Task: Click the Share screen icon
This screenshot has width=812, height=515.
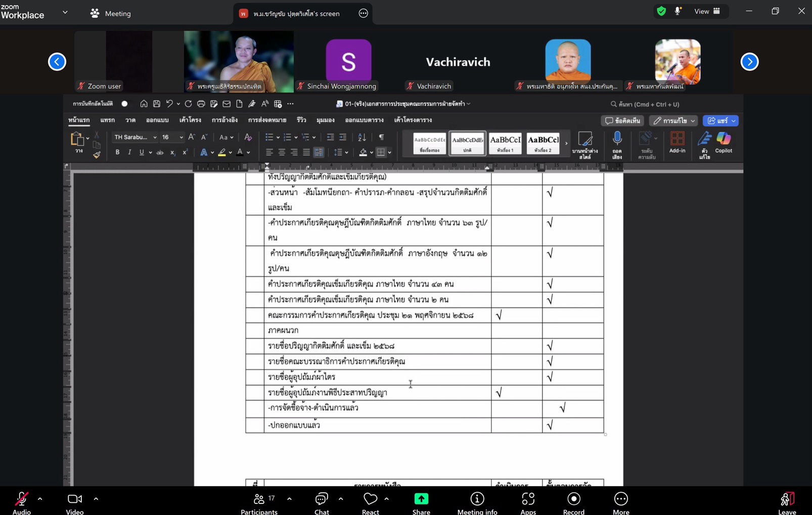Action: pyautogui.click(x=421, y=499)
